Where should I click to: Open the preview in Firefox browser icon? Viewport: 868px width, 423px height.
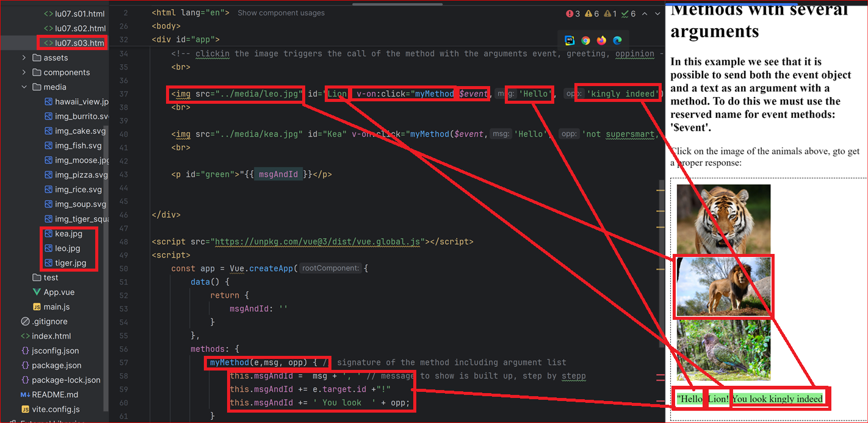pyautogui.click(x=601, y=40)
